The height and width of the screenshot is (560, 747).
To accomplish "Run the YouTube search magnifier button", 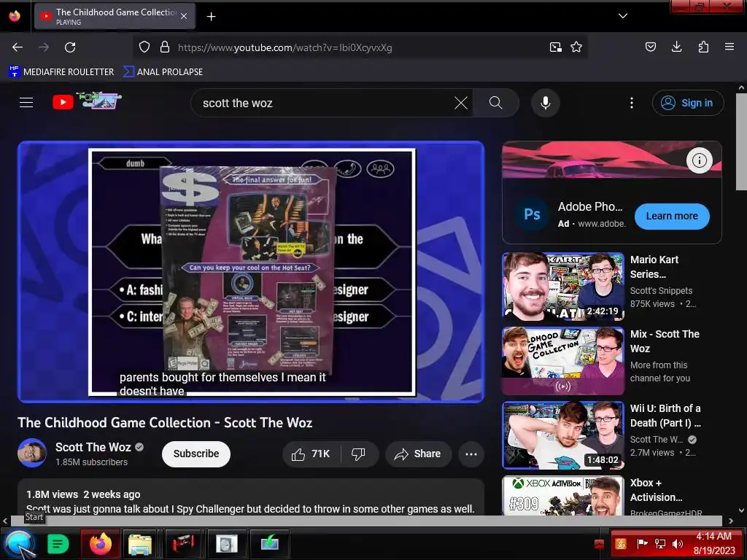I will tap(496, 103).
